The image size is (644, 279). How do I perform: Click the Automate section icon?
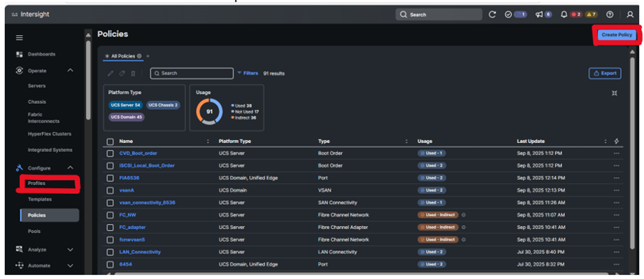coord(19,265)
